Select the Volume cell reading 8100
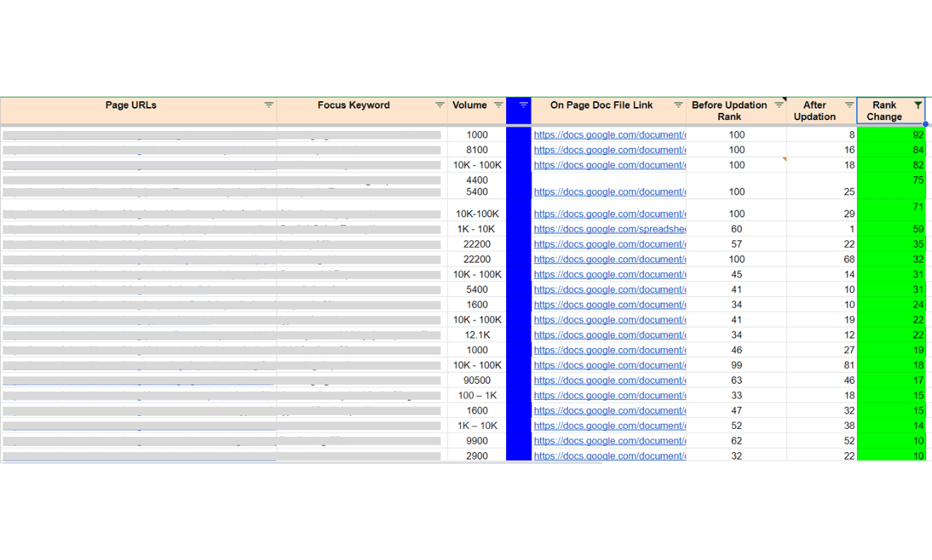Image resolution: width=932 pixels, height=560 pixels. (x=477, y=150)
